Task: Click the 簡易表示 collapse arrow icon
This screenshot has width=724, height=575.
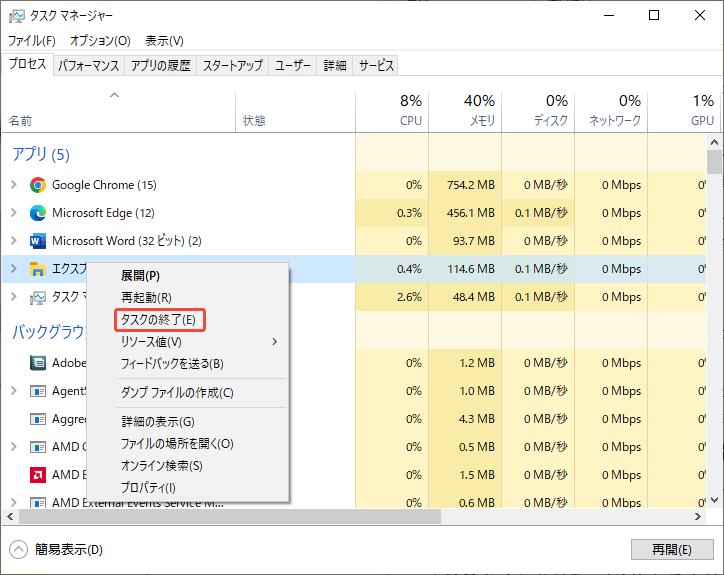Action: click(x=18, y=550)
